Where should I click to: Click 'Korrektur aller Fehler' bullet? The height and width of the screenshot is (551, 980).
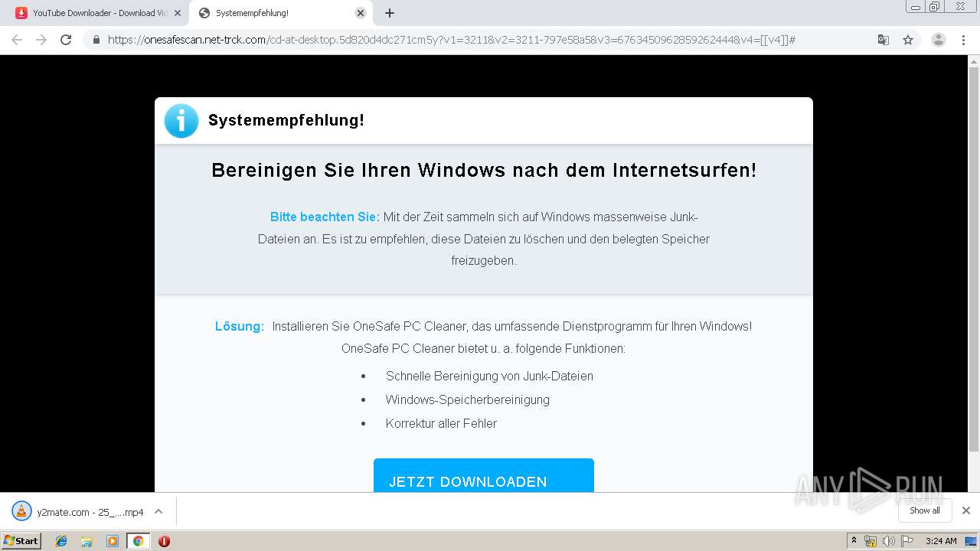click(441, 423)
